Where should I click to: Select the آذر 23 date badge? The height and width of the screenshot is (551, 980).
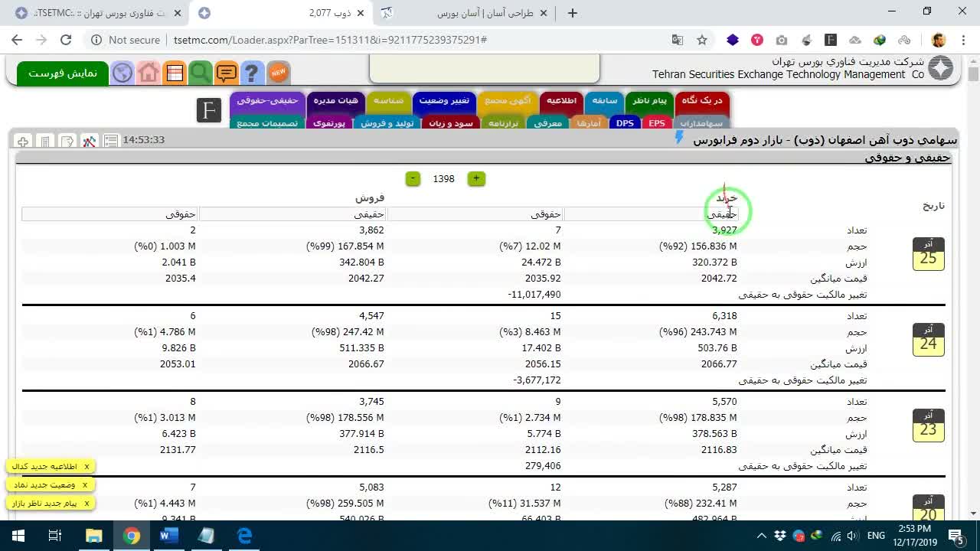tap(928, 425)
